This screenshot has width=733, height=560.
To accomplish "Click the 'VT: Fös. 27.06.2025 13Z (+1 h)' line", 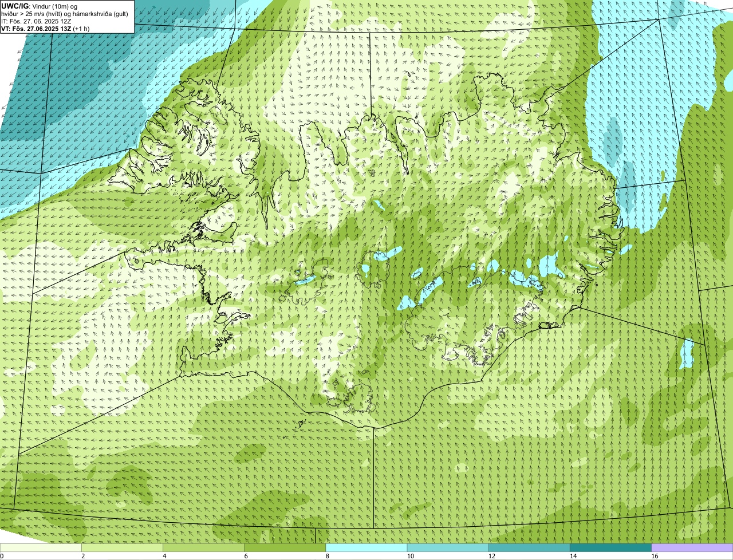I will pyautogui.click(x=45, y=28).
